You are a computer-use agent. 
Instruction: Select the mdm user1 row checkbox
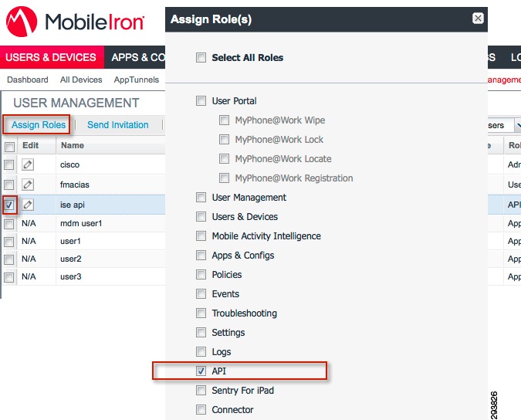pos(9,225)
